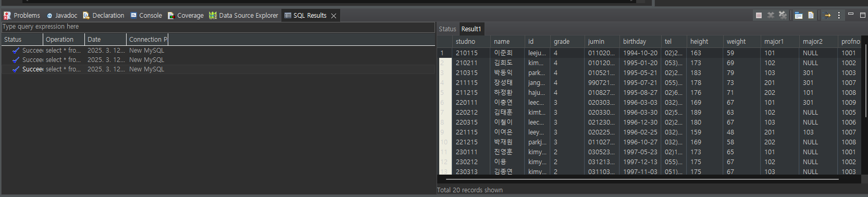Maximize the SQL Results view panel
868x197 pixels.
coord(862,15)
